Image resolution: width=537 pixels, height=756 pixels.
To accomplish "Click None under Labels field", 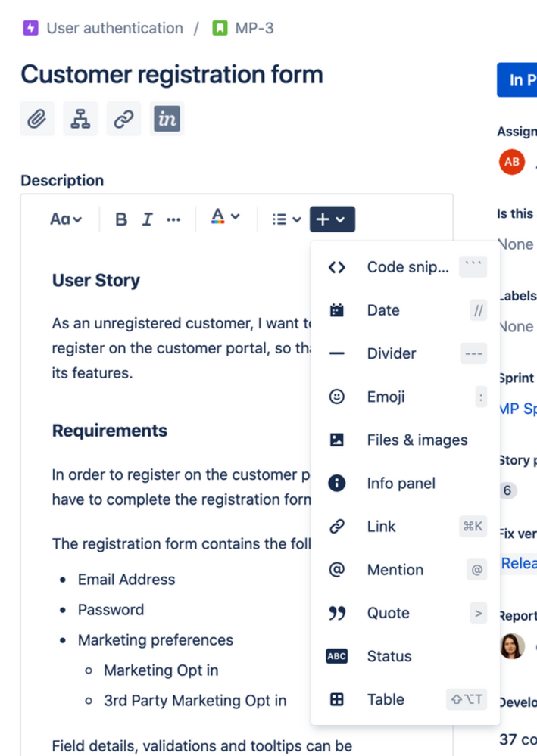I will pos(517,326).
